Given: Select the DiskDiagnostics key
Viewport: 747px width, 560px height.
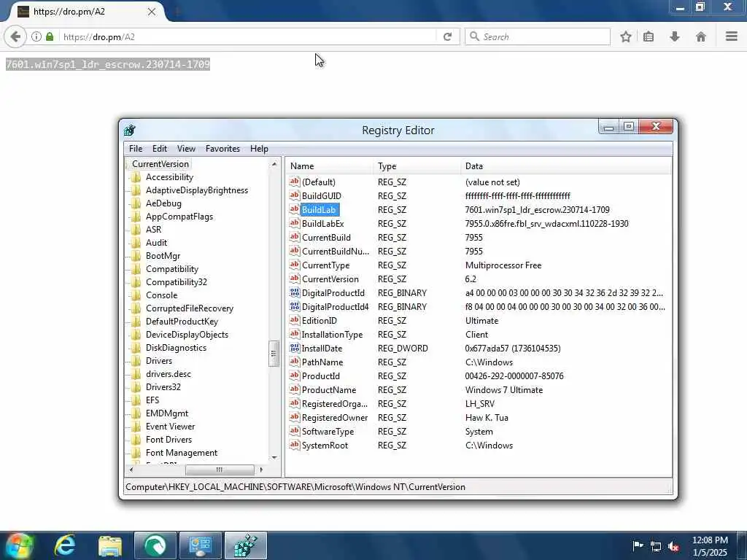Looking at the screenshot, I should [x=176, y=348].
